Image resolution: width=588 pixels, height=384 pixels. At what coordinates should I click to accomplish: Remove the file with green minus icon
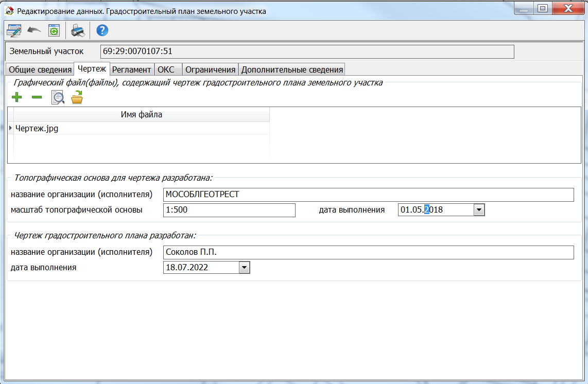coord(37,97)
